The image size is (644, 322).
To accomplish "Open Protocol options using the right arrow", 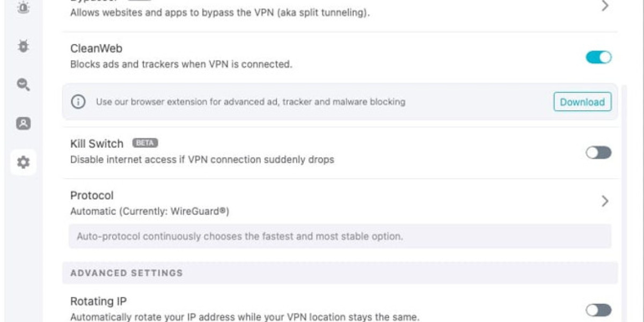I will click(x=605, y=201).
